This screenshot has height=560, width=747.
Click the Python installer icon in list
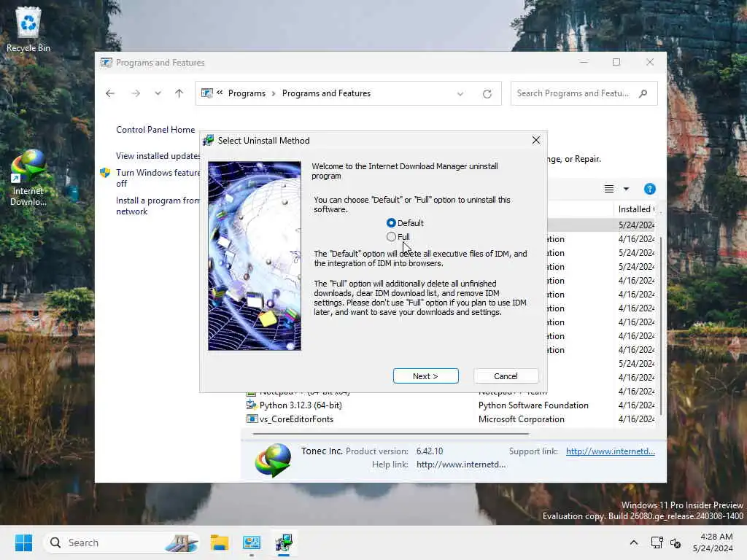pyautogui.click(x=252, y=405)
